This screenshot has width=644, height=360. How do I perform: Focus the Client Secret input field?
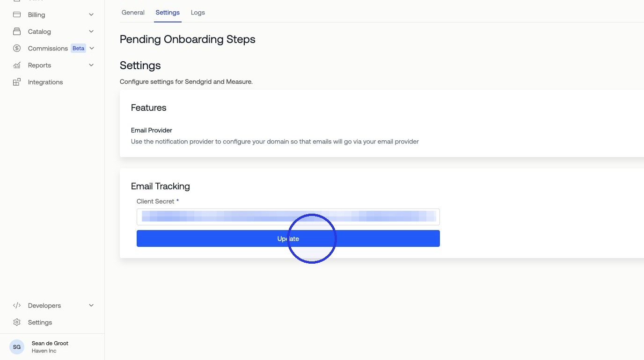click(288, 217)
